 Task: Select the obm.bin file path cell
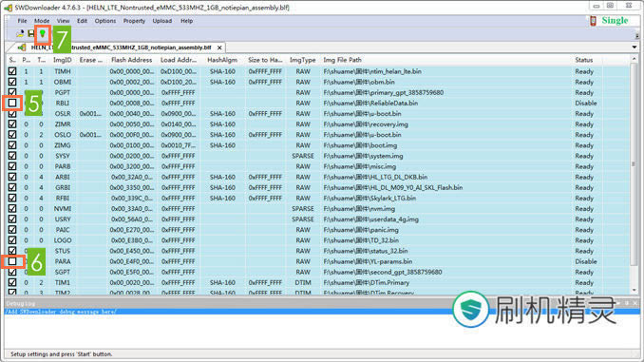pos(359,82)
